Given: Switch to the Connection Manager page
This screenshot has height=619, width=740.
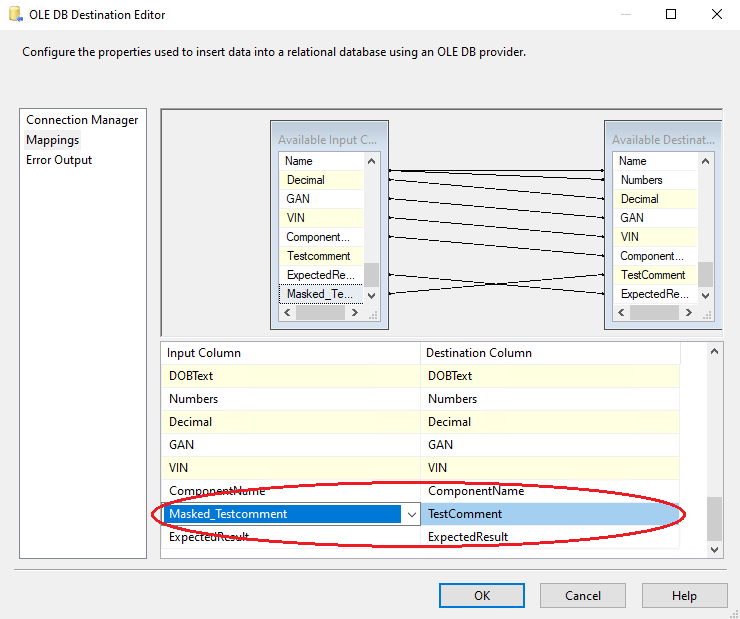Looking at the screenshot, I should pos(82,120).
